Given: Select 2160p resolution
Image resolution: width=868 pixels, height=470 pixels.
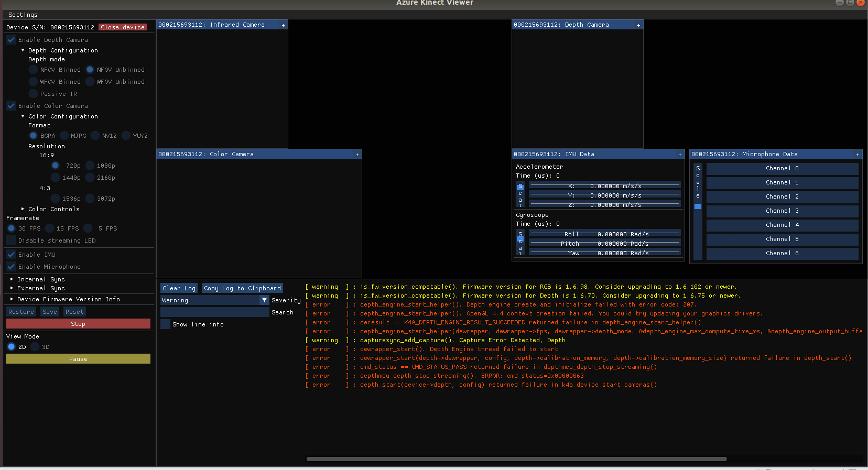Looking at the screenshot, I should point(90,178).
